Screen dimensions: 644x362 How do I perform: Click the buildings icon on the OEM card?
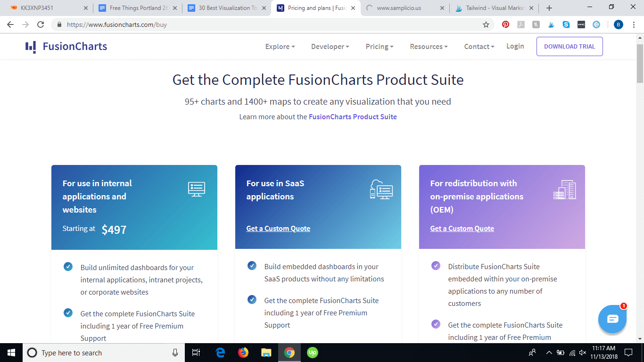(x=565, y=190)
